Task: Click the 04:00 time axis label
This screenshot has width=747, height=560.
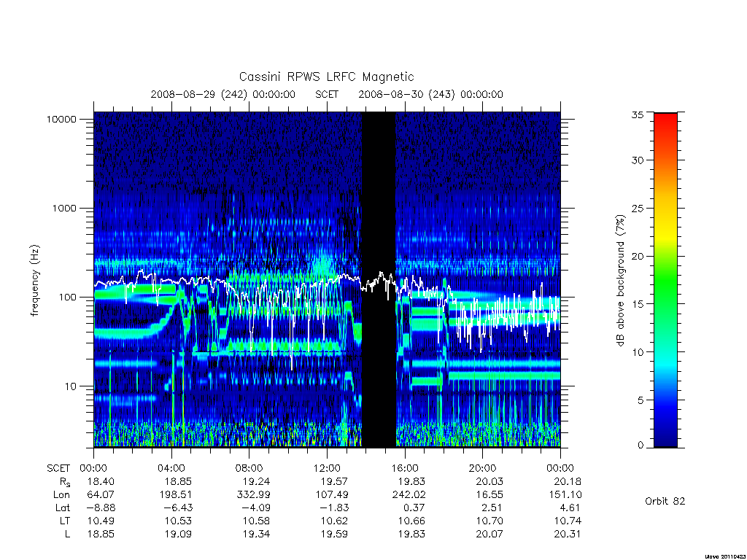Action: coord(171,468)
